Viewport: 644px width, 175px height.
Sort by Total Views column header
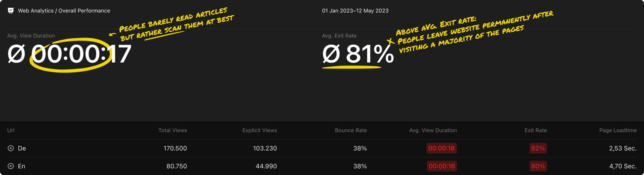click(173, 130)
